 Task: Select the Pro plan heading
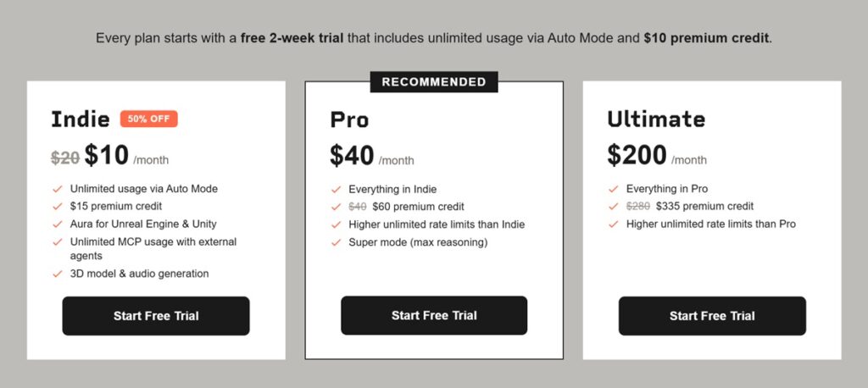[x=349, y=119]
